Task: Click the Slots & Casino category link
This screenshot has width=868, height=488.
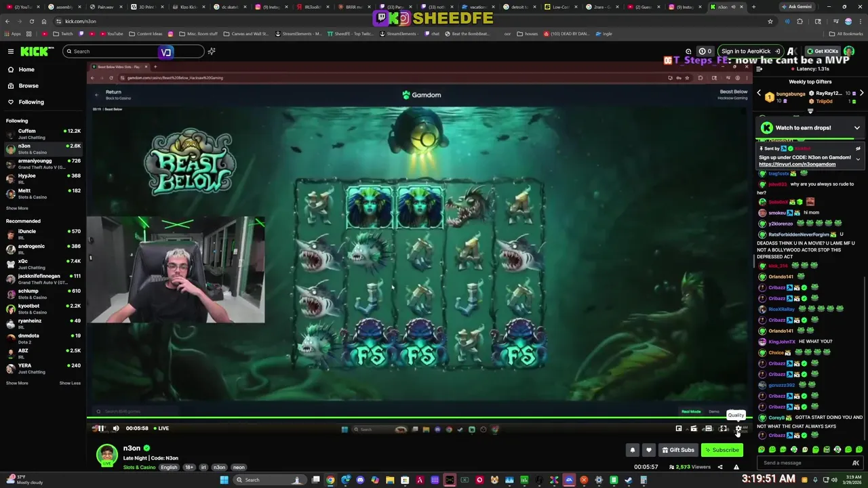Action: pyautogui.click(x=139, y=468)
